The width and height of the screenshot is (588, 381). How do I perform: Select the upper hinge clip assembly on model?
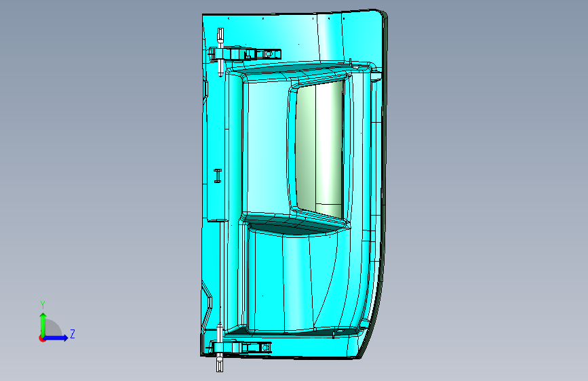click(245, 54)
